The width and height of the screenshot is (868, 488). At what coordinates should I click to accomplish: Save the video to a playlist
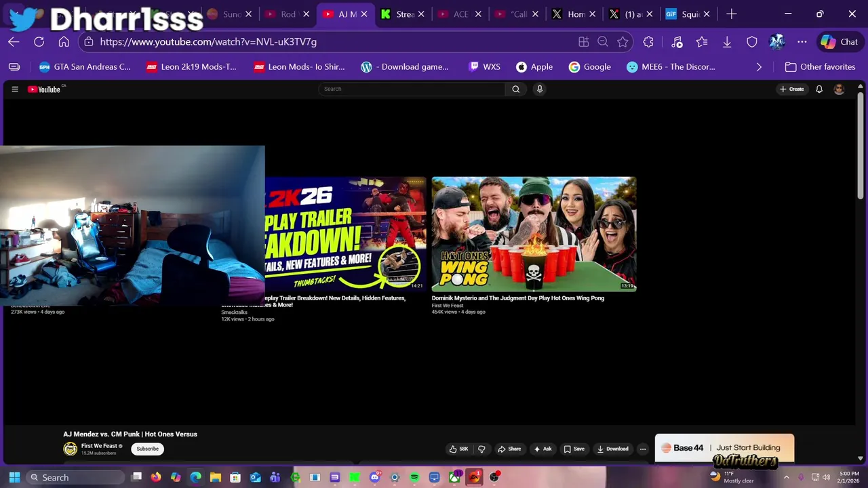574,449
